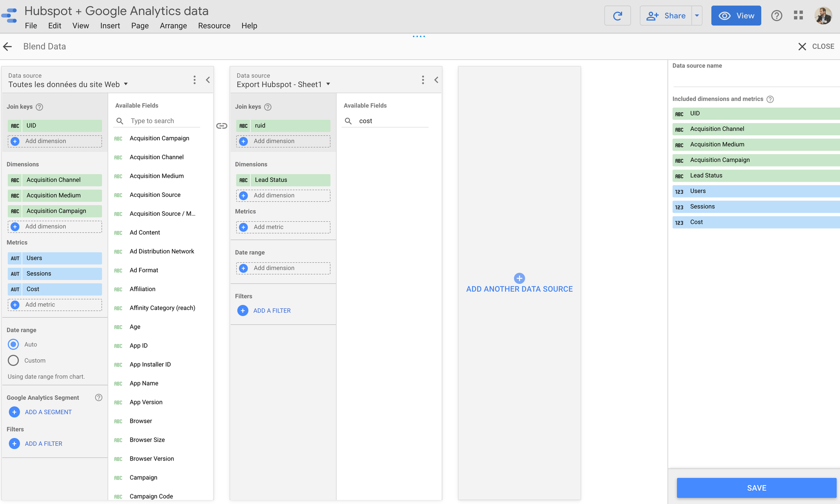Add dimension under left Dimensions list
Image resolution: width=840 pixels, height=504 pixels.
coord(55,226)
